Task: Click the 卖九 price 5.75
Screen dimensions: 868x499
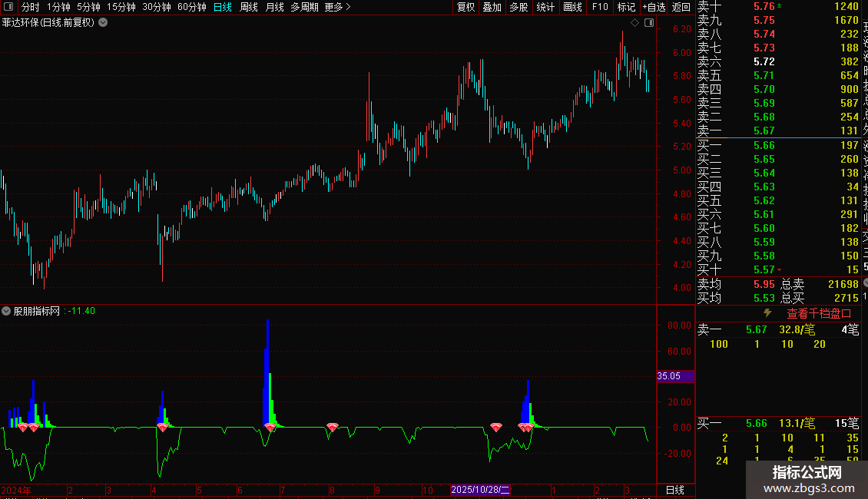Action: point(764,21)
